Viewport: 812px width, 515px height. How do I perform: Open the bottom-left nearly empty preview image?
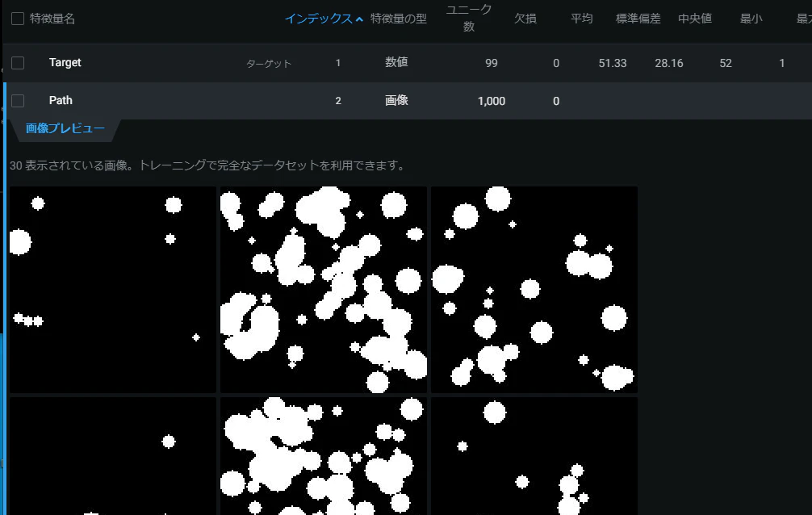pyautogui.click(x=113, y=456)
